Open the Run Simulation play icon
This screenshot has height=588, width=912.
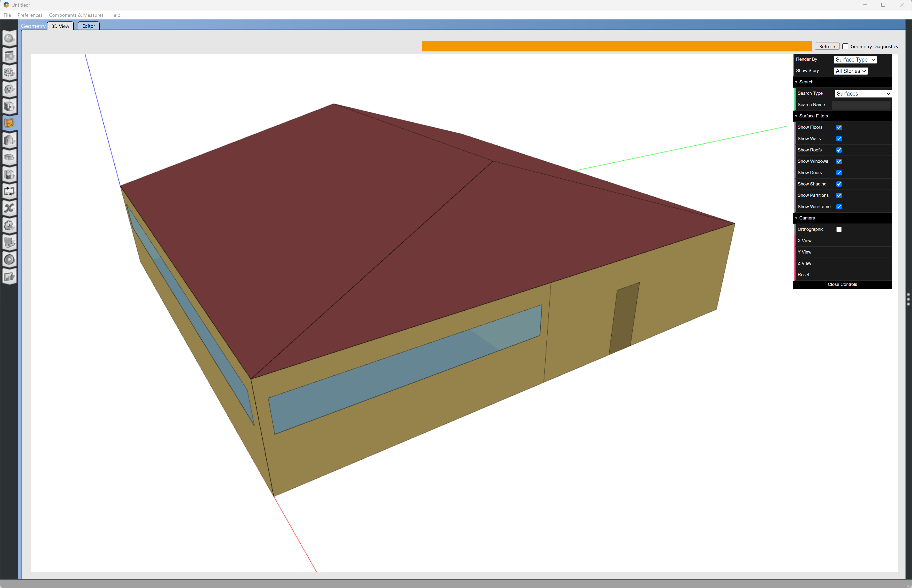9,260
